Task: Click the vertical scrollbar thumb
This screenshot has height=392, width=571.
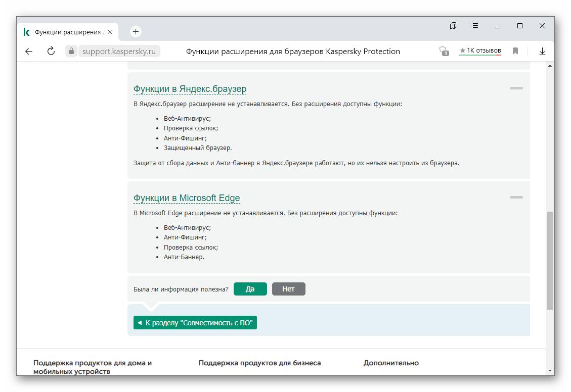Action: (x=550, y=260)
